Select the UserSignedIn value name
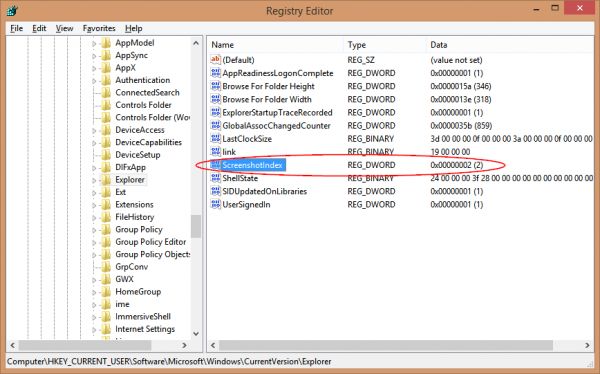Viewport: 600px width, 374px height. 246,204
